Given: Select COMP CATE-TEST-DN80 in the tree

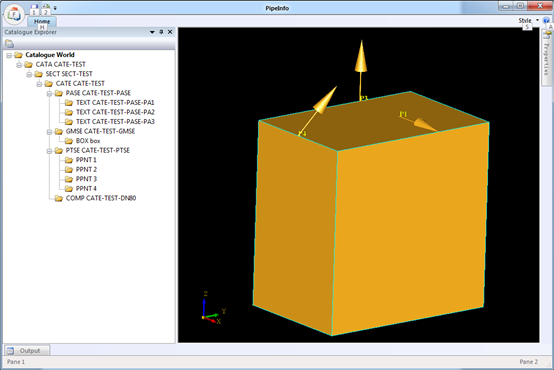Looking at the screenshot, I should (101, 198).
